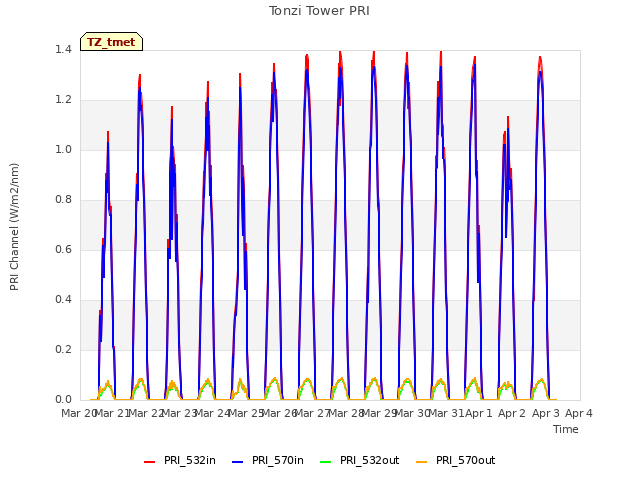Click the 0.2 y-axis tick label
640x480 pixels.
click(x=63, y=349)
